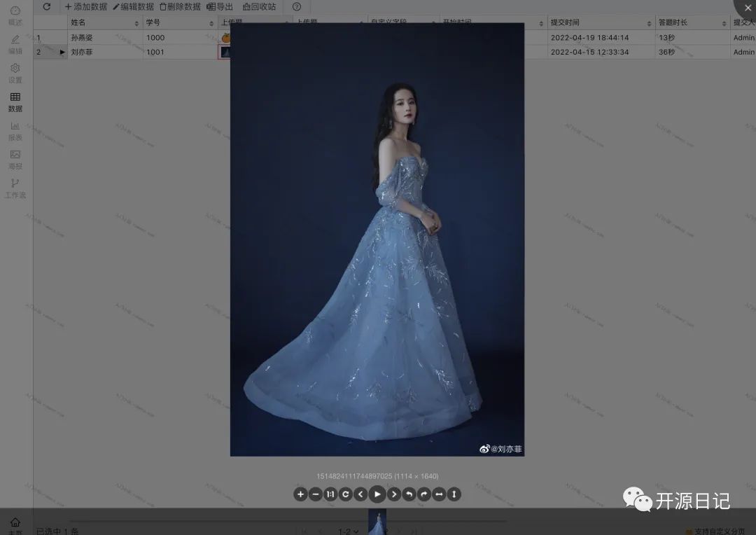Sort arrows left of 提交时间 column header
The height and width of the screenshot is (535, 756).
pos(541,23)
